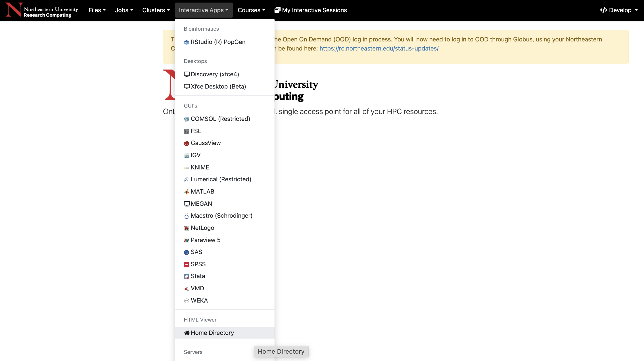
Task: Choose the FSL menu entry
Action: pyautogui.click(x=225, y=131)
